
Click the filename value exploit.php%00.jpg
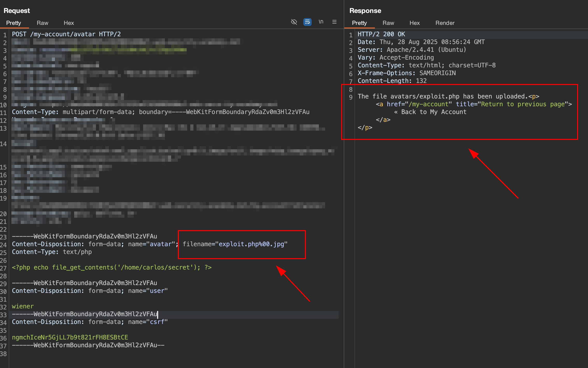tap(251, 244)
